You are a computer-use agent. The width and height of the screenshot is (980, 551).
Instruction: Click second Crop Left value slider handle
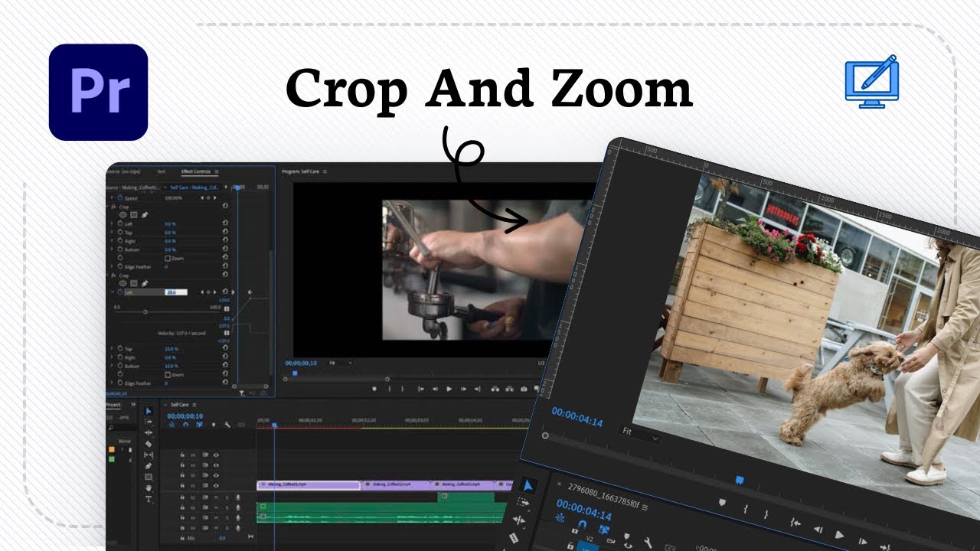pyautogui.click(x=145, y=311)
